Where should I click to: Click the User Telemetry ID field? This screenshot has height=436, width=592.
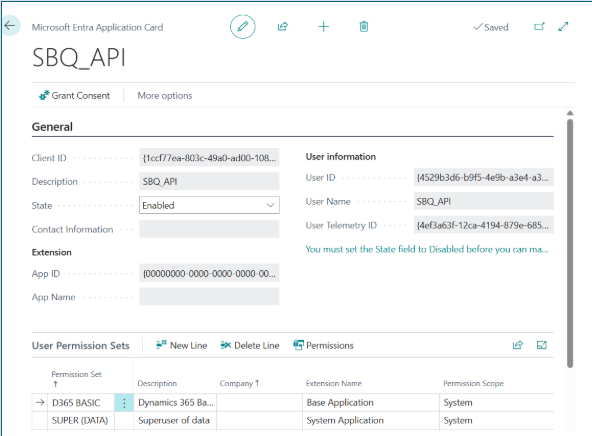[484, 225]
